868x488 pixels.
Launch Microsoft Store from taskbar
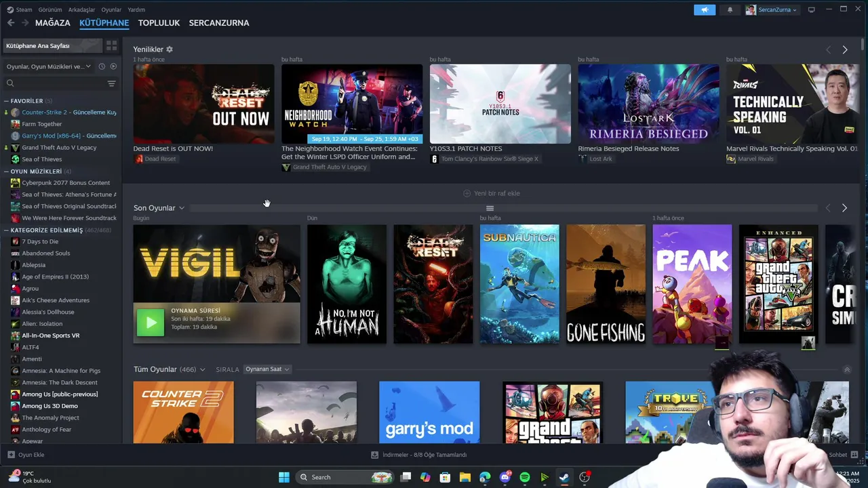click(x=446, y=477)
